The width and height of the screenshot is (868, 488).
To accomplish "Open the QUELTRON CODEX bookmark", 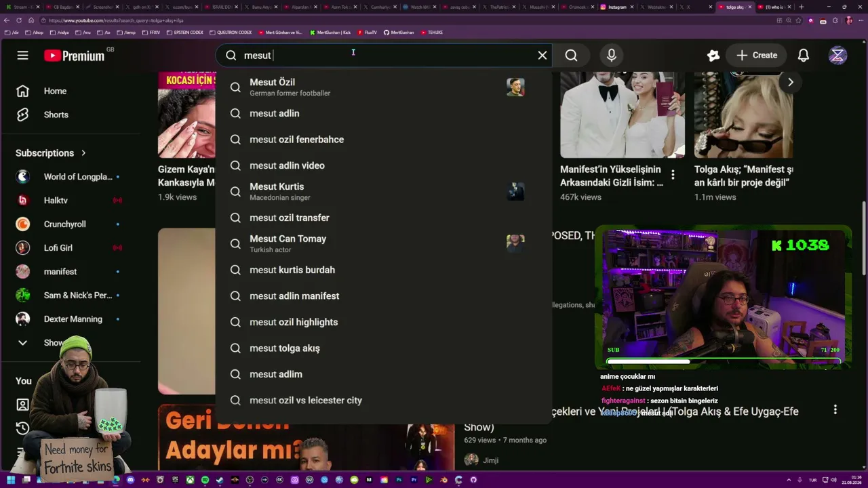I will click(x=231, y=32).
